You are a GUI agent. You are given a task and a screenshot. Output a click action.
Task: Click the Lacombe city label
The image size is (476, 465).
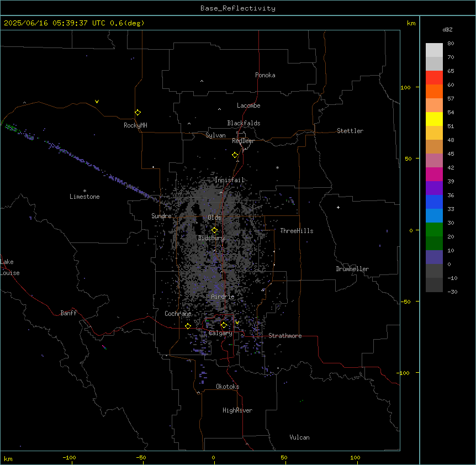click(248, 105)
